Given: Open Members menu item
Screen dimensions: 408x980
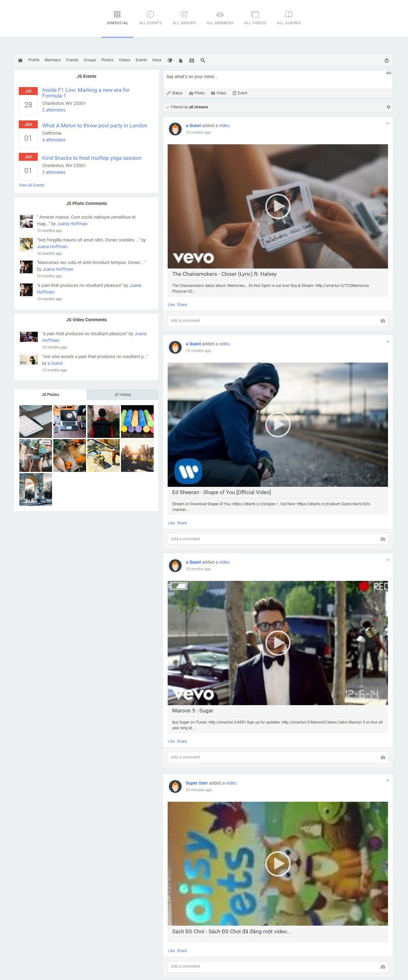Looking at the screenshot, I should pos(52,60).
